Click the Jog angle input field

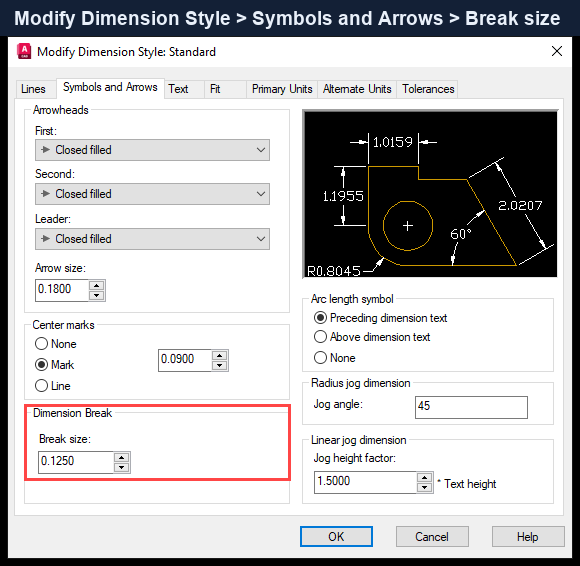(471, 407)
